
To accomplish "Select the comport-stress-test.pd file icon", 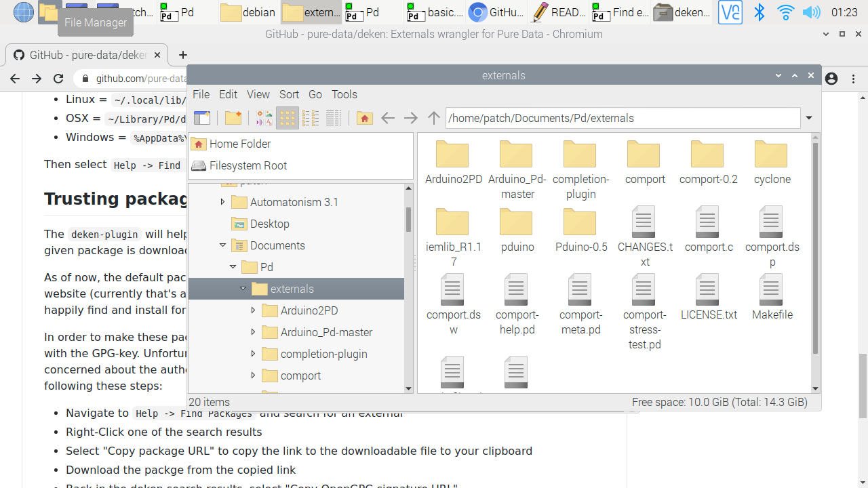I will 644,289.
